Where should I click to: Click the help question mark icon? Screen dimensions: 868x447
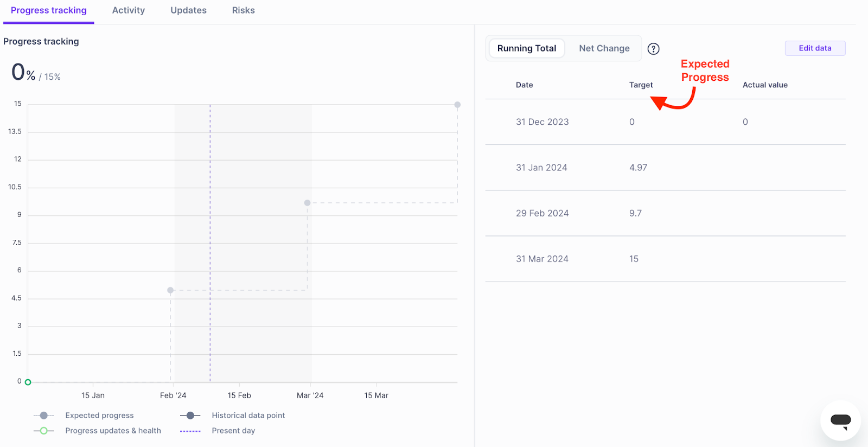(654, 49)
